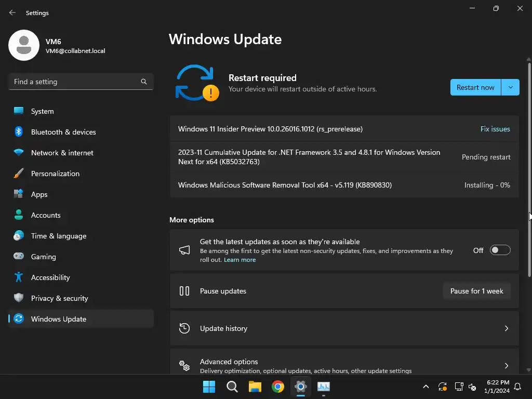Click the Windows Update sync icon in sidebar
The height and width of the screenshot is (399, 532).
19,318
